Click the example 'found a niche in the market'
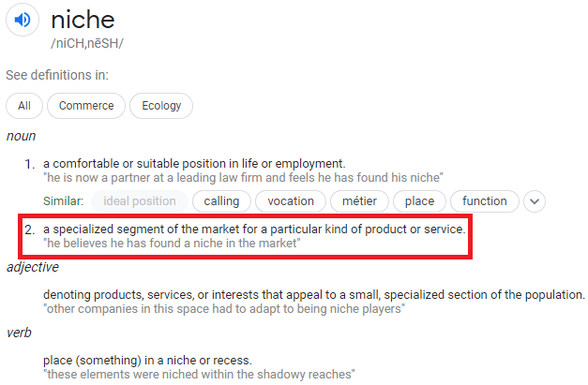This screenshot has height=385, width=588. [172, 244]
